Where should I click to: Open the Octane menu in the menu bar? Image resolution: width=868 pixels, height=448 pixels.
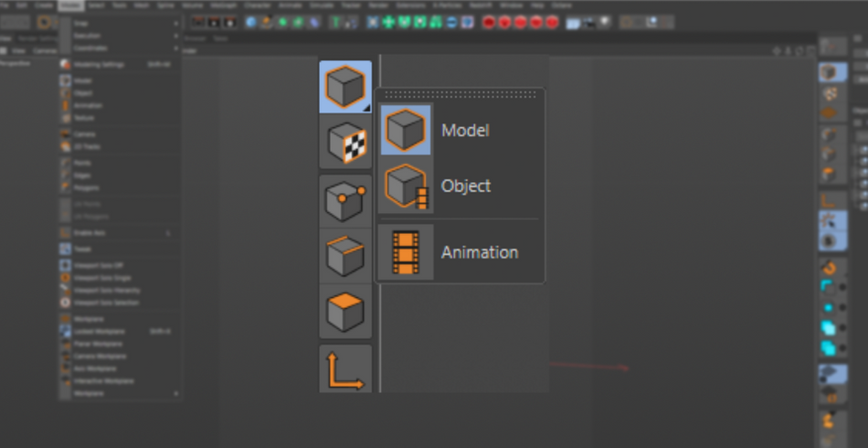point(562,5)
